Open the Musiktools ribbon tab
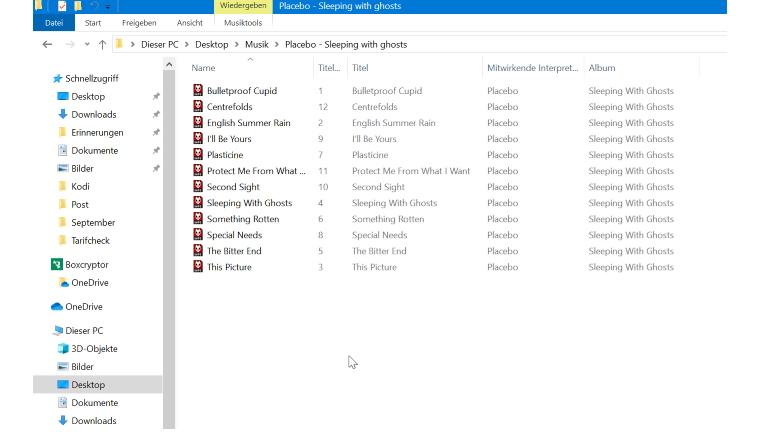The image size is (768, 432). pyautogui.click(x=242, y=23)
